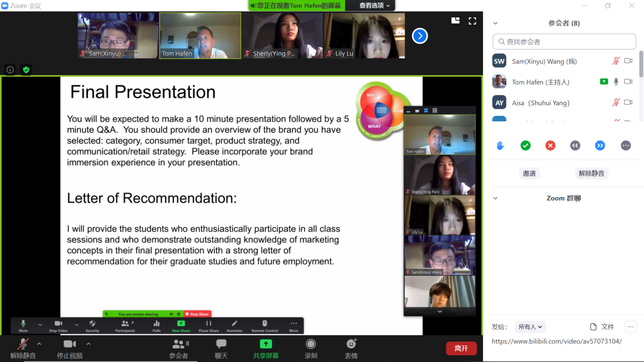Open the encryption shield icon

[x=26, y=70]
